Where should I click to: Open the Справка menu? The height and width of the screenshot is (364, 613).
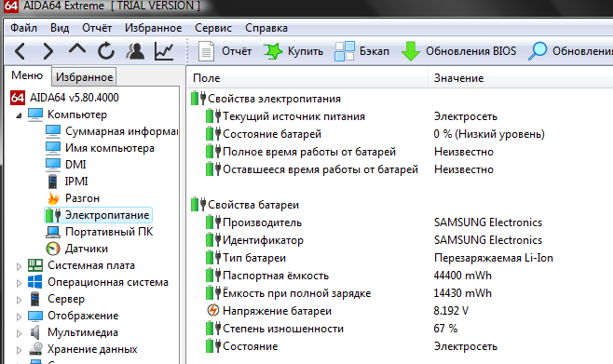coord(266,28)
